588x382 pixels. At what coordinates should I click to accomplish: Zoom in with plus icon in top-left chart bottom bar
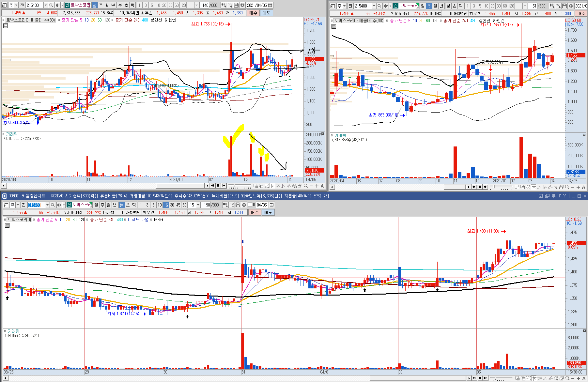[x=317, y=186]
